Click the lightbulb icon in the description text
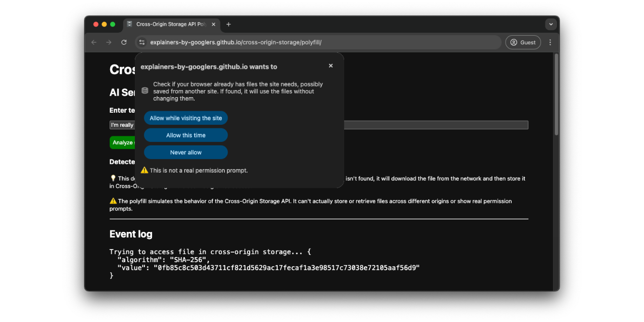 coord(113,178)
